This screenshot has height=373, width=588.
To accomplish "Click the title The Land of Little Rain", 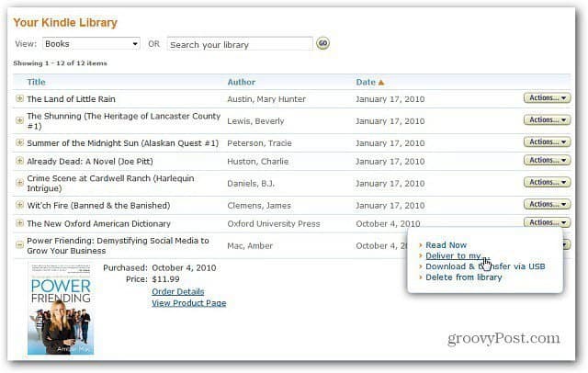I will click(71, 99).
